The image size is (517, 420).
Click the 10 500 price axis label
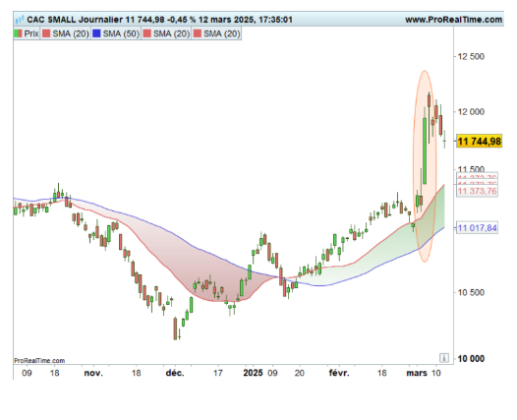coord(471,292)
